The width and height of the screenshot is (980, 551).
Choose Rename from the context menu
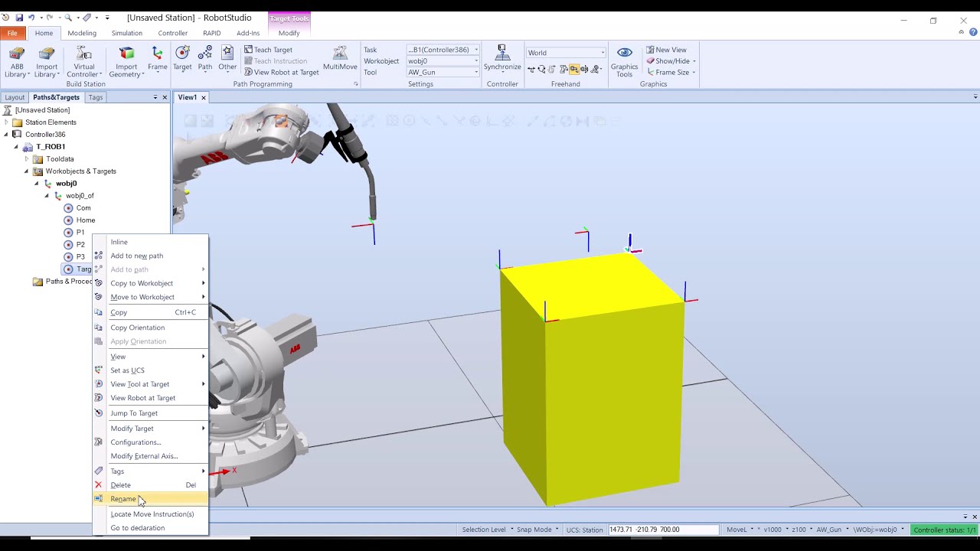[150, 499]
